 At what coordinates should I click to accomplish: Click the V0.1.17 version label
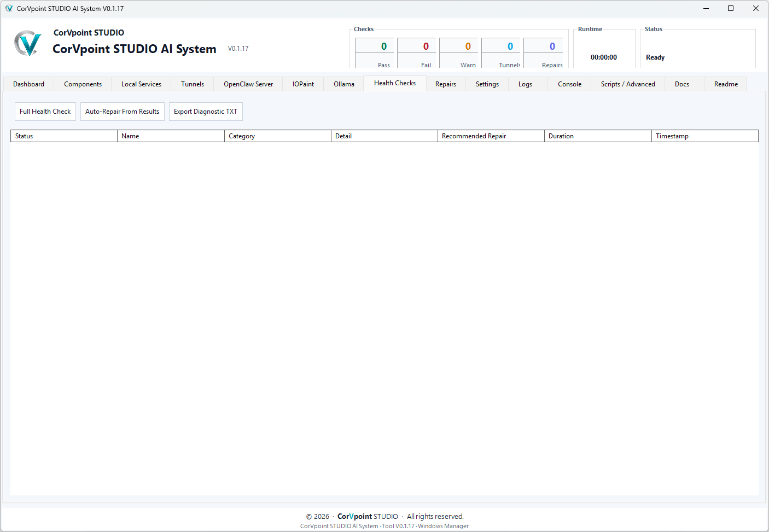point(238,49)
